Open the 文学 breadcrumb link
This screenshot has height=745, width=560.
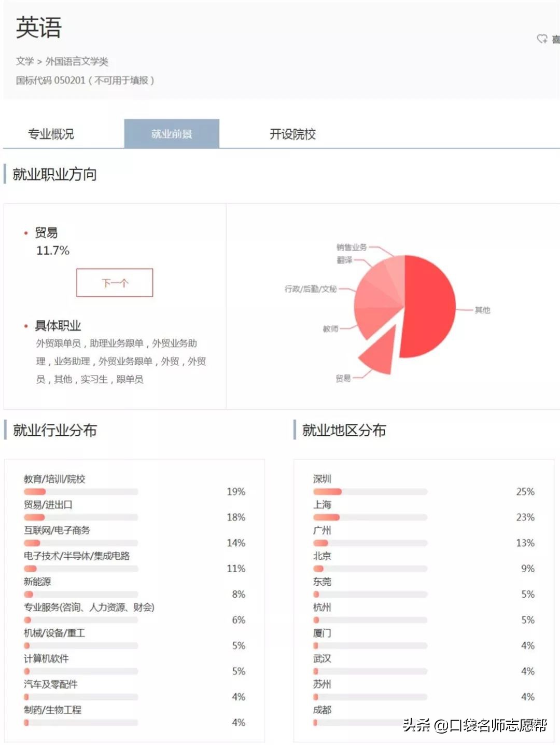pyautogui.click(x=23, y=61)
